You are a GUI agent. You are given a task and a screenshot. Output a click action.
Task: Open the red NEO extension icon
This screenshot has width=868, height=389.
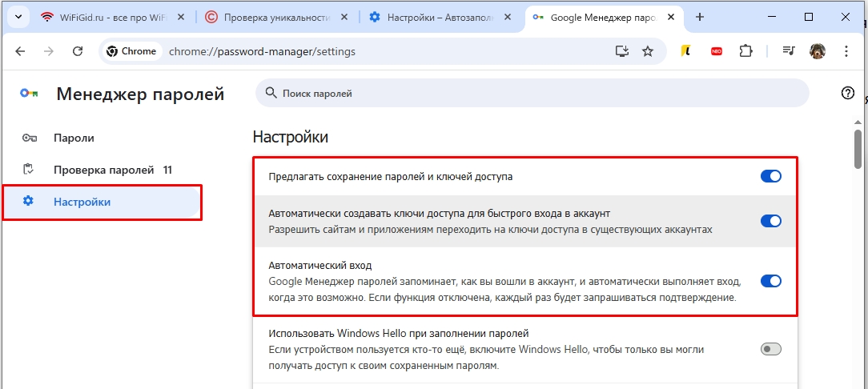pos(717,51)
